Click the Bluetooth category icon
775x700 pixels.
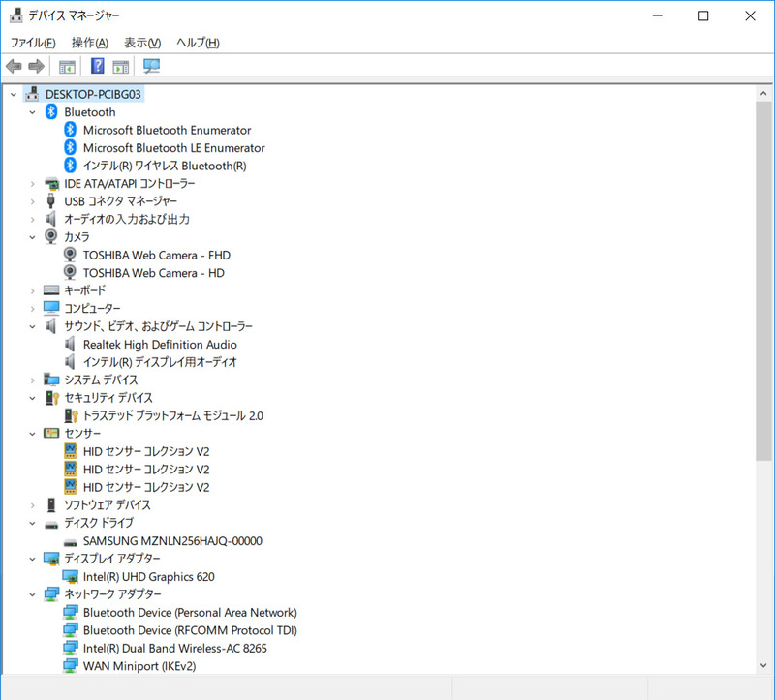[x=49, y=111]
